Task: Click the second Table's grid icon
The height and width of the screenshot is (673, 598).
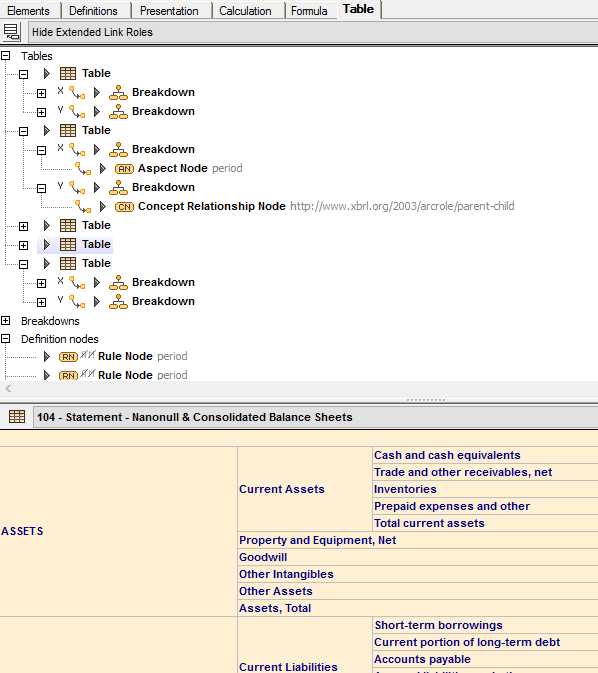Action: click(x=68, y=130)
